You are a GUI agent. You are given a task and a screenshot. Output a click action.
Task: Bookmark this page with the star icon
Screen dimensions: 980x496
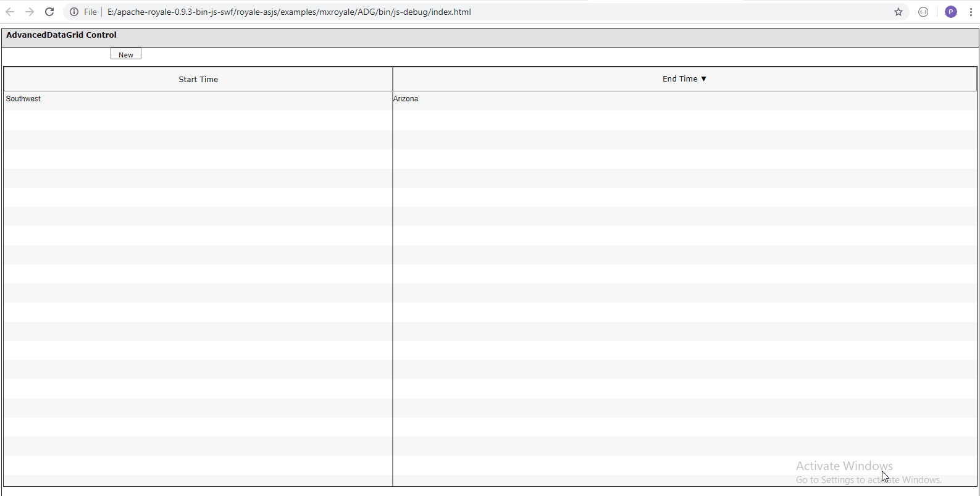tap(898, 12)
